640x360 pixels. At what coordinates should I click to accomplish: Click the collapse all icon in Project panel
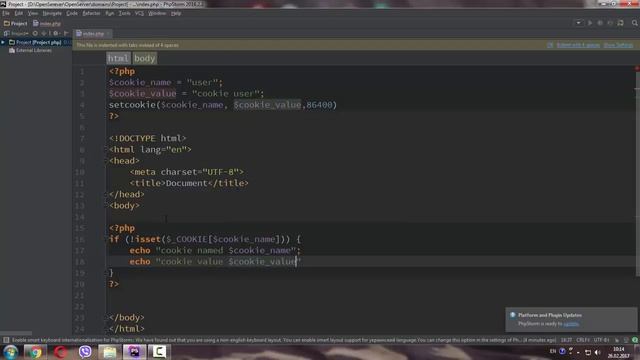click(45, 33)
